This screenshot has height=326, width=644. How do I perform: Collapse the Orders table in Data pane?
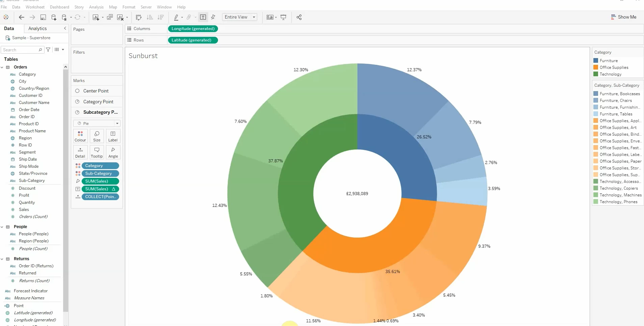pyautogui.click(x=2, y=67)
